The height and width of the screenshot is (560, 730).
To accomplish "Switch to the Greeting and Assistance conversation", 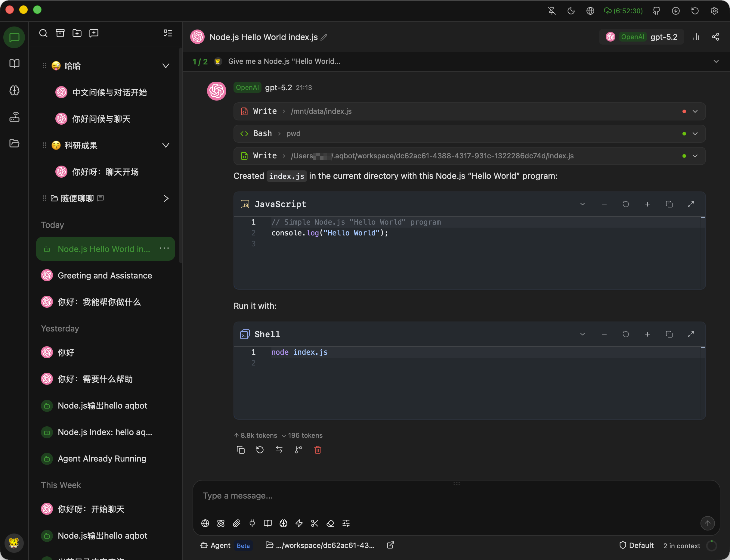I will tap(105, 275).
